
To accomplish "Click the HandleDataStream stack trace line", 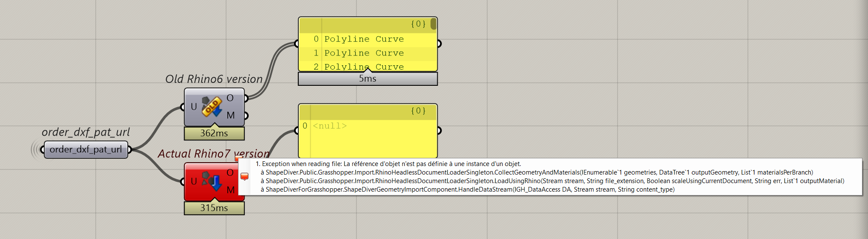I will pos(468,189).
